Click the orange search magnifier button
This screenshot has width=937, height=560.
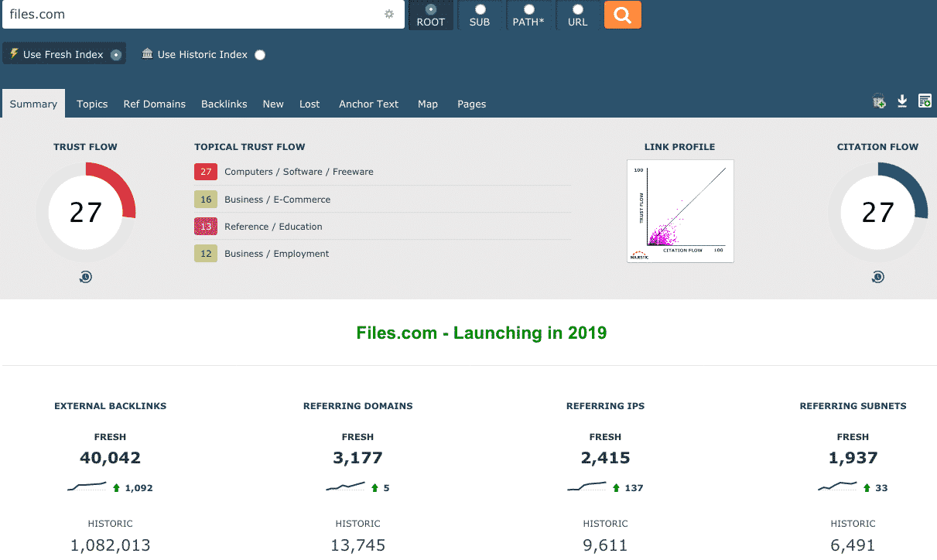[622, 15]
